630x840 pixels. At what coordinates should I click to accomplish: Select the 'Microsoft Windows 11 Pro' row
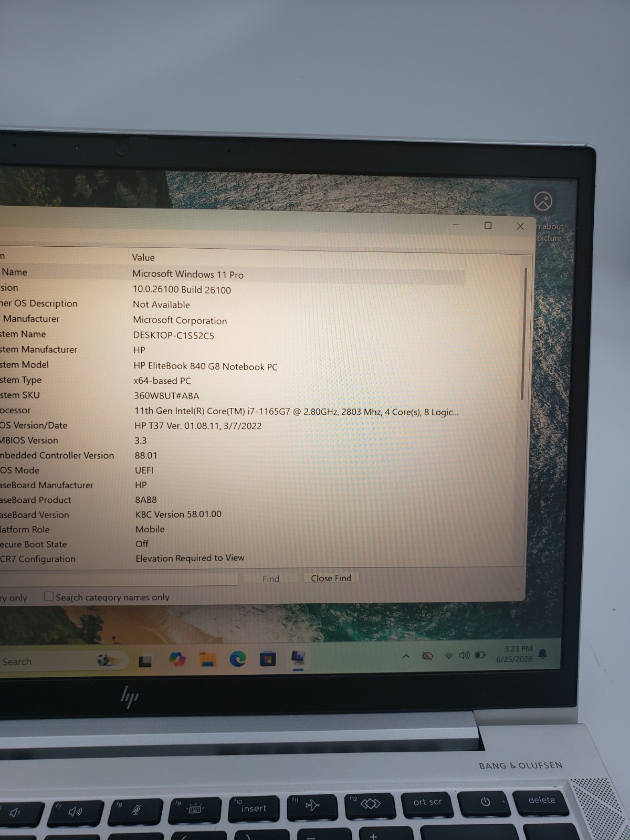pos(232,274)
